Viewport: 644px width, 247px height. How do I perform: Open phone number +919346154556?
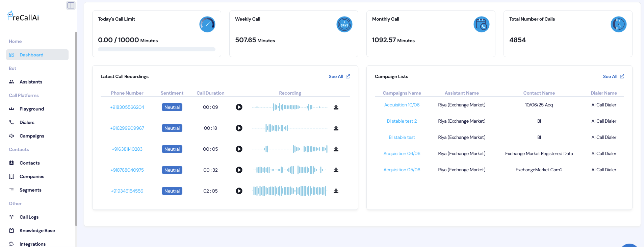click(127, 191)
